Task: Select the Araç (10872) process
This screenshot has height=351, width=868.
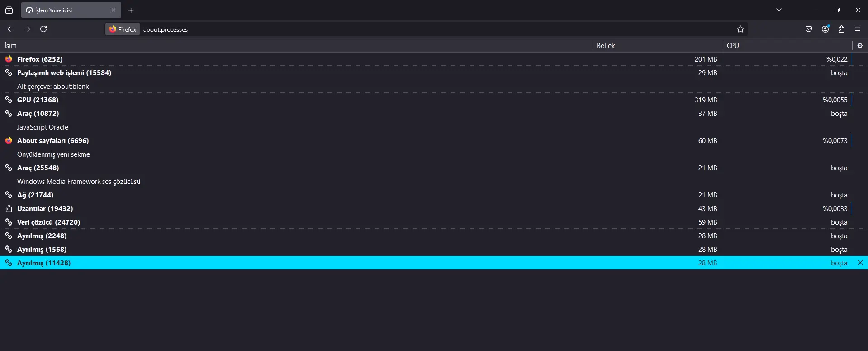Action: [x=434, y=113]
